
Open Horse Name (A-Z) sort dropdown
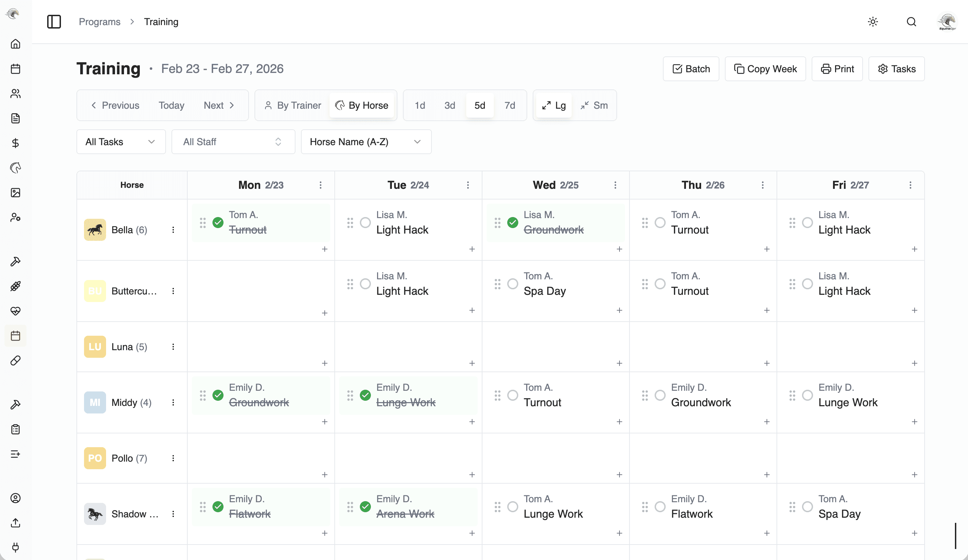366,142
